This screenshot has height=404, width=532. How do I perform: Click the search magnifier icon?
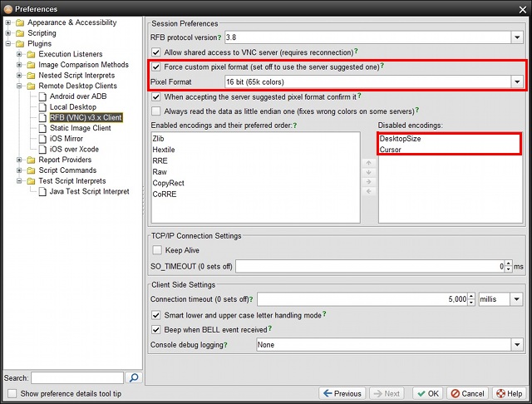click(133, 377)
